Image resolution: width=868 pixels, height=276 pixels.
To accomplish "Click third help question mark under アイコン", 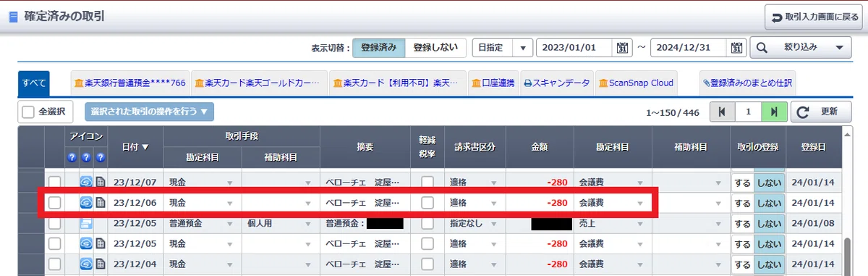I will (x=101, y=157).
